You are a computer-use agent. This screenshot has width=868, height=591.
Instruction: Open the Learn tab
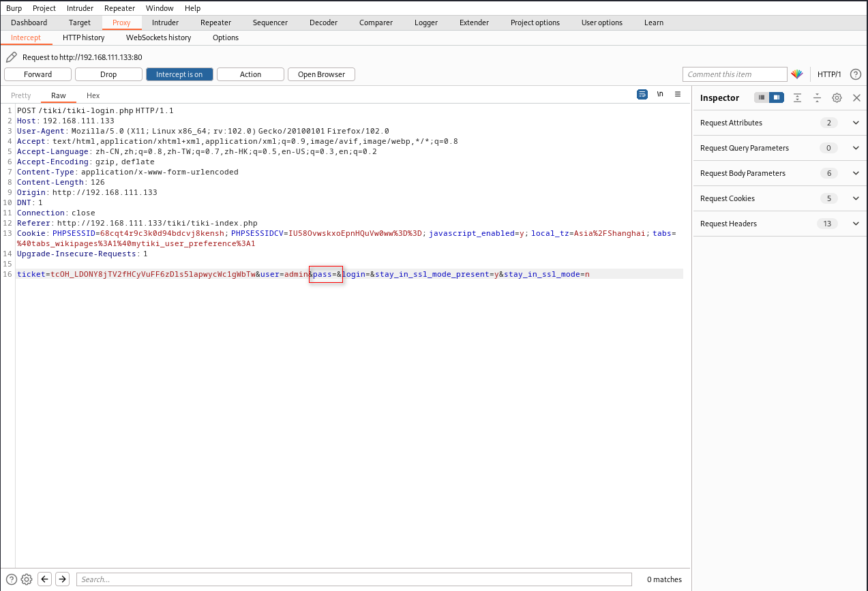click(654, 22)
